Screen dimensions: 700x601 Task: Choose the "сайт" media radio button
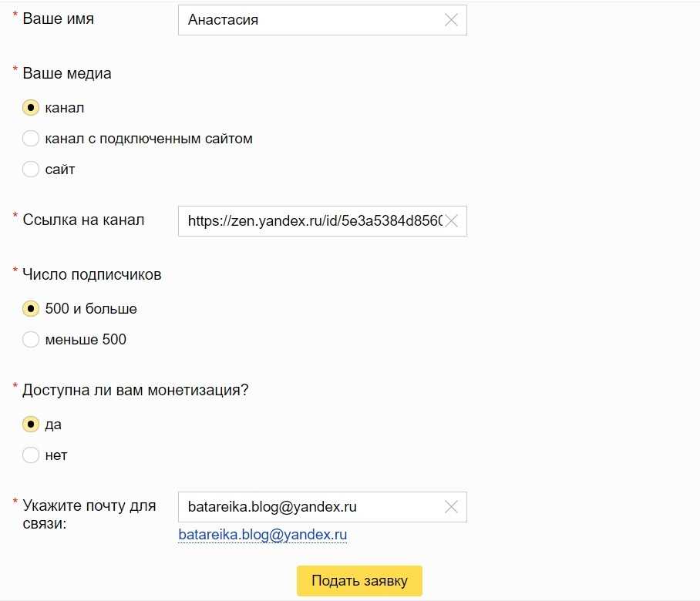tap(31, 170)
